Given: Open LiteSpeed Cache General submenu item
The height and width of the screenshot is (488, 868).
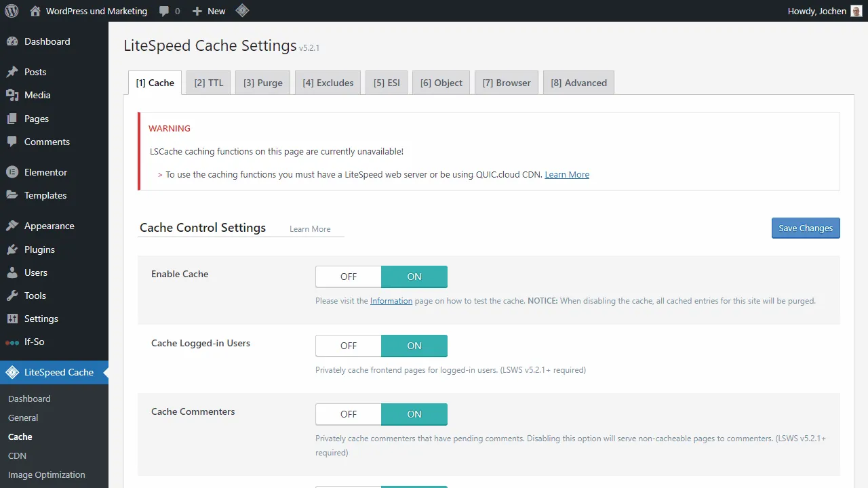Looking at the screenshot, I should [x=23, y=418].
